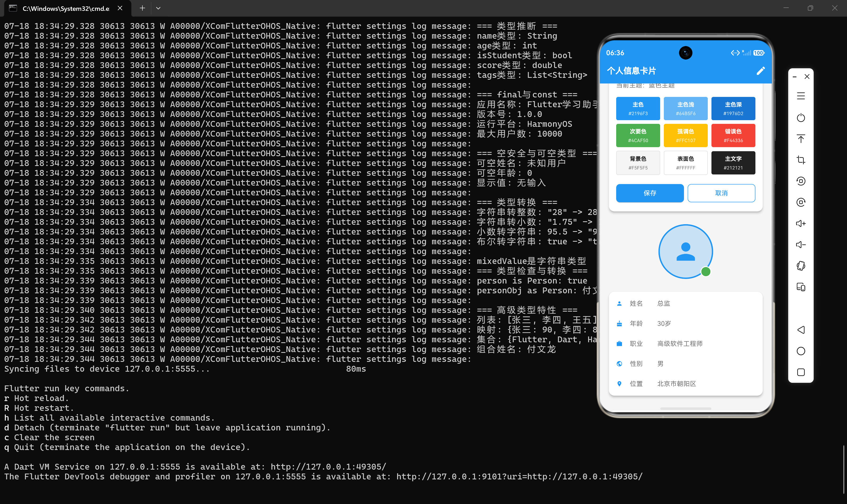Click the name value 总监

click(x=664, y=304)
